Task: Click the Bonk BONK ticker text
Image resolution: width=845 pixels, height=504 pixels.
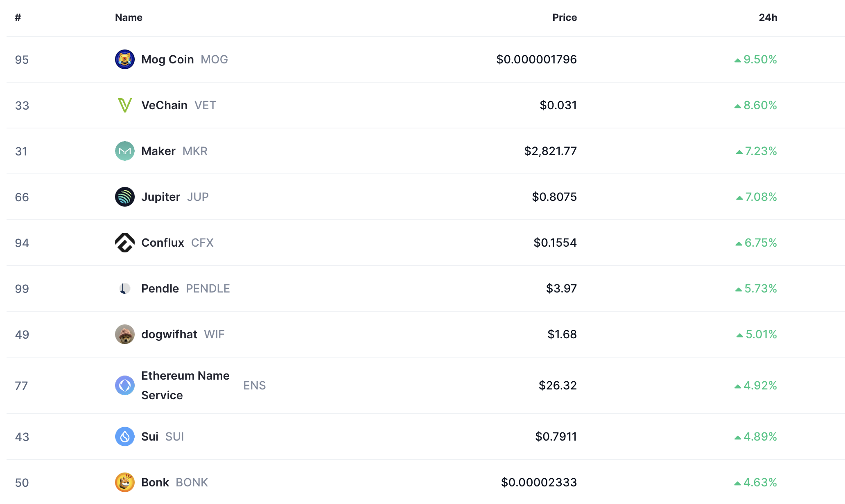Action: (192, 482)
